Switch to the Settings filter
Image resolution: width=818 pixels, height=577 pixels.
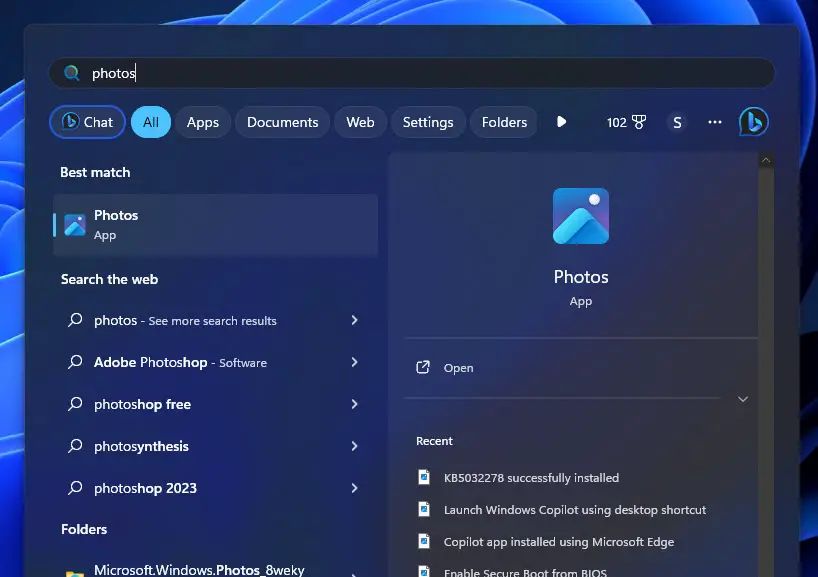[428, 122]
